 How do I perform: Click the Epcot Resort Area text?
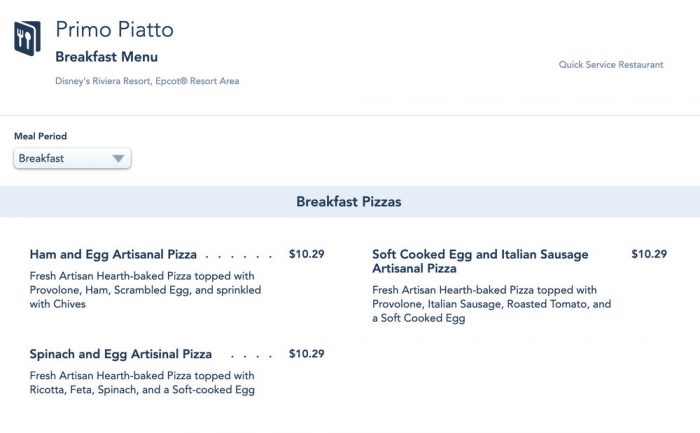(x=198, y=81)
